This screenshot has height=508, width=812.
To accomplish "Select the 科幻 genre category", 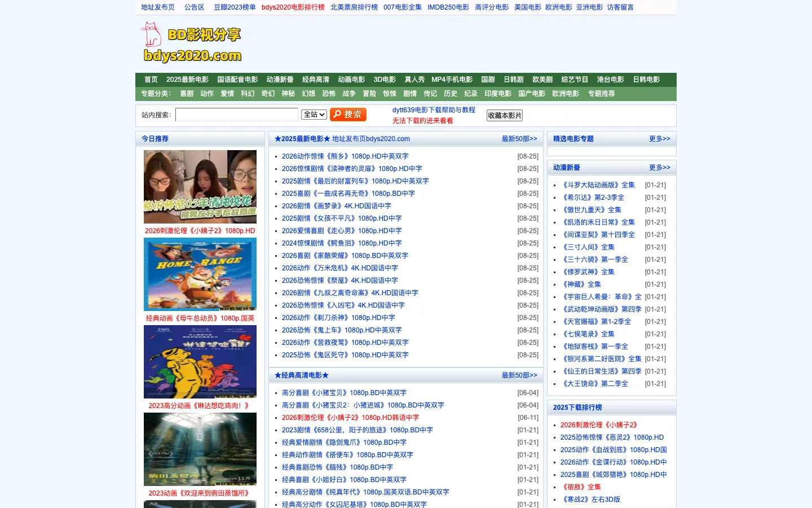I will click(248, 94).
